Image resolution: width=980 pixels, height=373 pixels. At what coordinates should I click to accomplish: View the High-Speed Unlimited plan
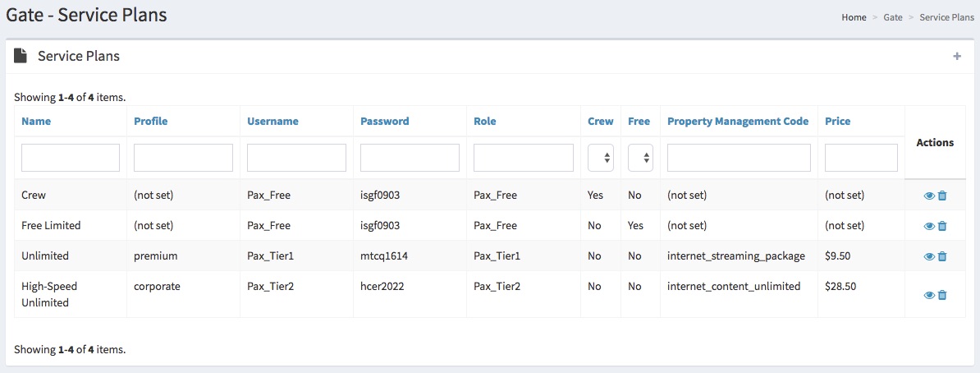(929, 295)
